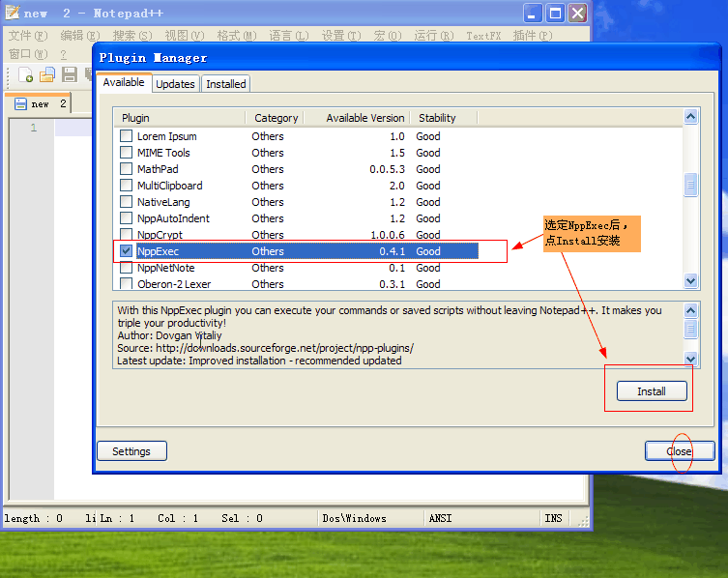The image size is (728, 578).
Task: Open the ? help menu
Action: point(64,54)
